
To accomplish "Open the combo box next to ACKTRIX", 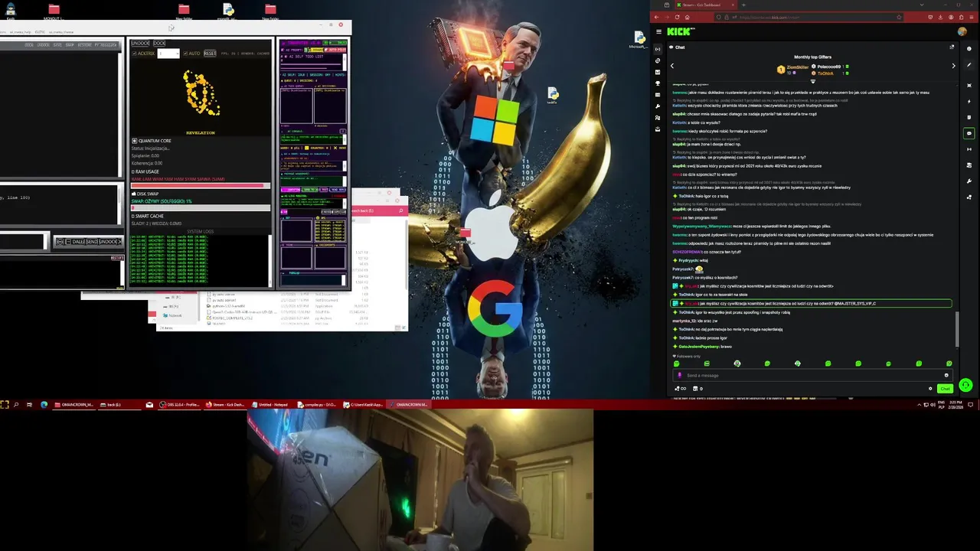I will [168, 54].
